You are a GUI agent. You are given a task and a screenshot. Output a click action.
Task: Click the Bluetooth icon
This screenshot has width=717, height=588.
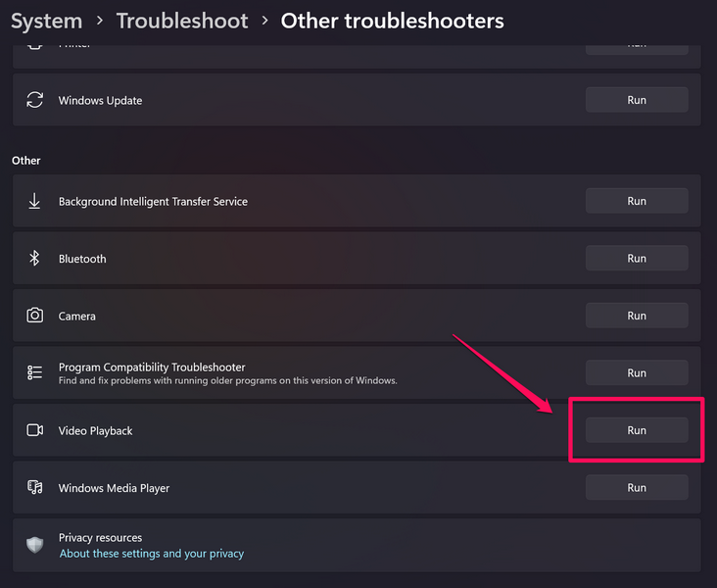tap(35, 259)
